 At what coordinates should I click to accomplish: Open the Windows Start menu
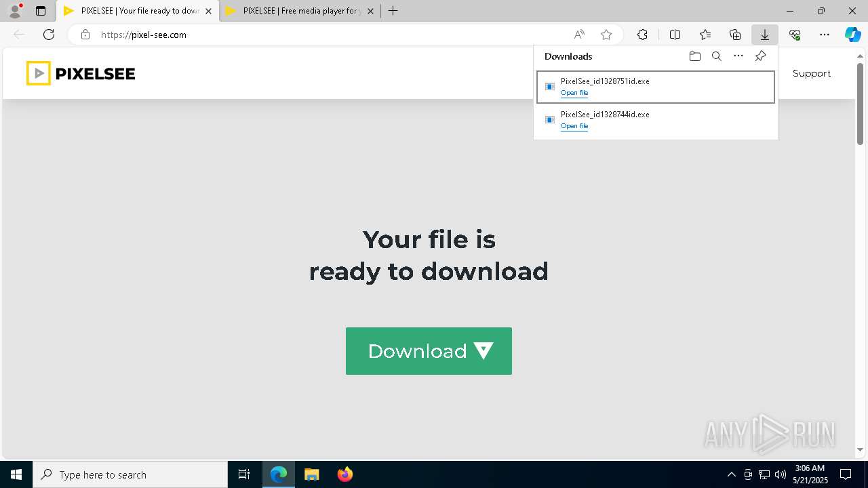click(16, 474)
